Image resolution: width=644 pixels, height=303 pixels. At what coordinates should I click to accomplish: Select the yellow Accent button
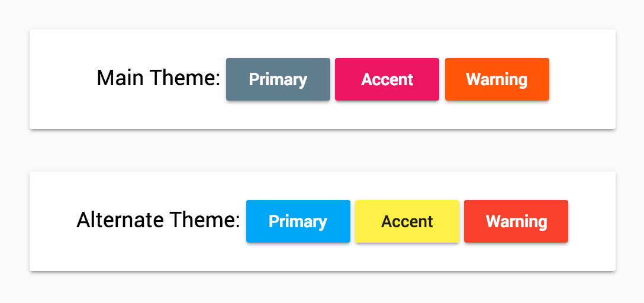coord(407,221)
